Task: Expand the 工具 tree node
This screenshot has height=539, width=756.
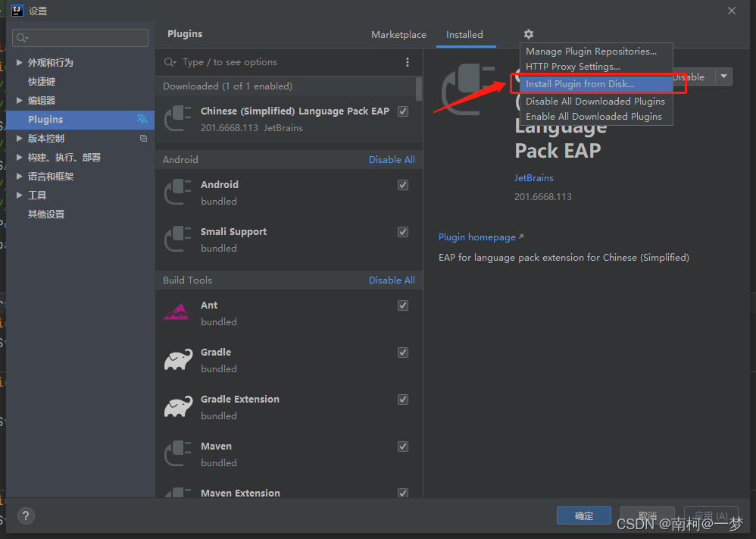Action: pos(19,195)
